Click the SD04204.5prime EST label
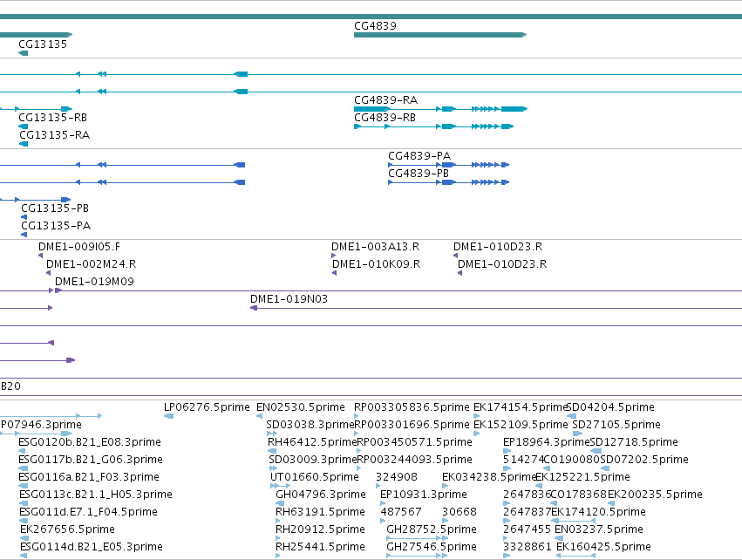Screen dimensions: 742x560 (x=610, y=407)
